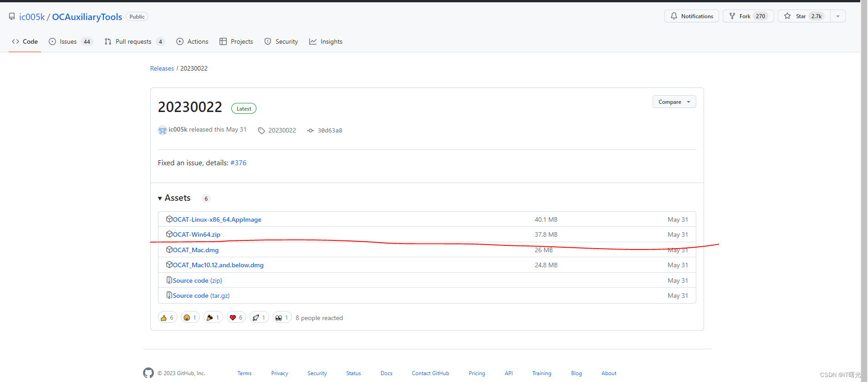Download OCAT_Mac10.12.and.below.dmg
The height and width of the screenshot is (382, 868).
click(218, 265)
